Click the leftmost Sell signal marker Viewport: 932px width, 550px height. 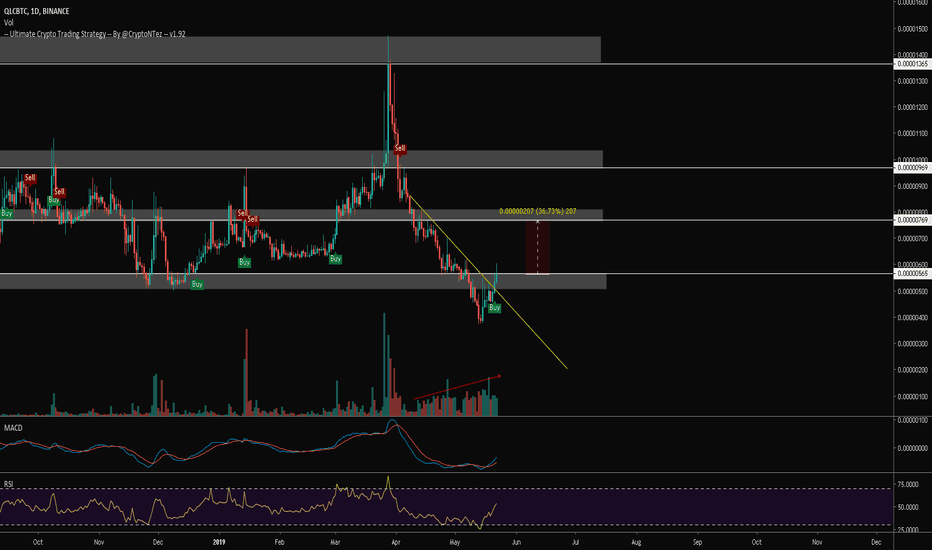[x=30, y=178]
